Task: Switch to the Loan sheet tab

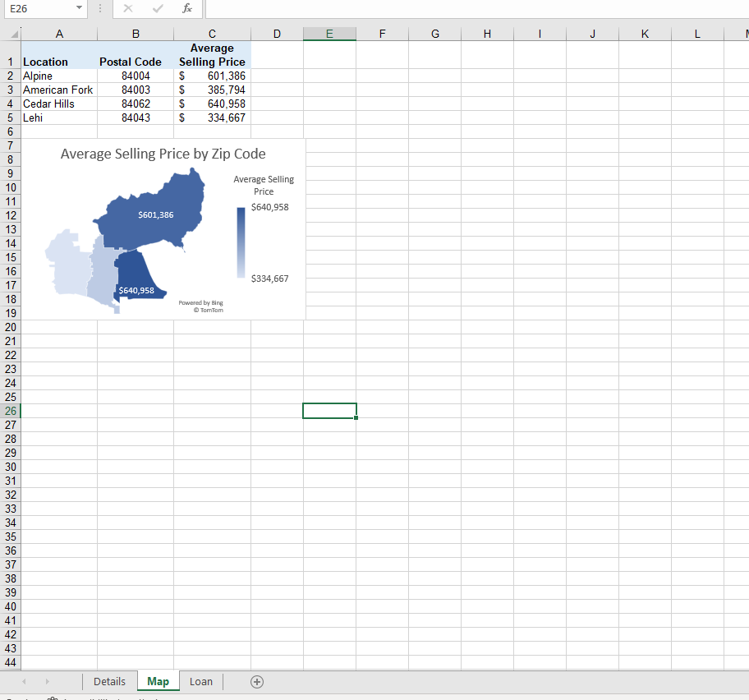Action: coord(201,682)
